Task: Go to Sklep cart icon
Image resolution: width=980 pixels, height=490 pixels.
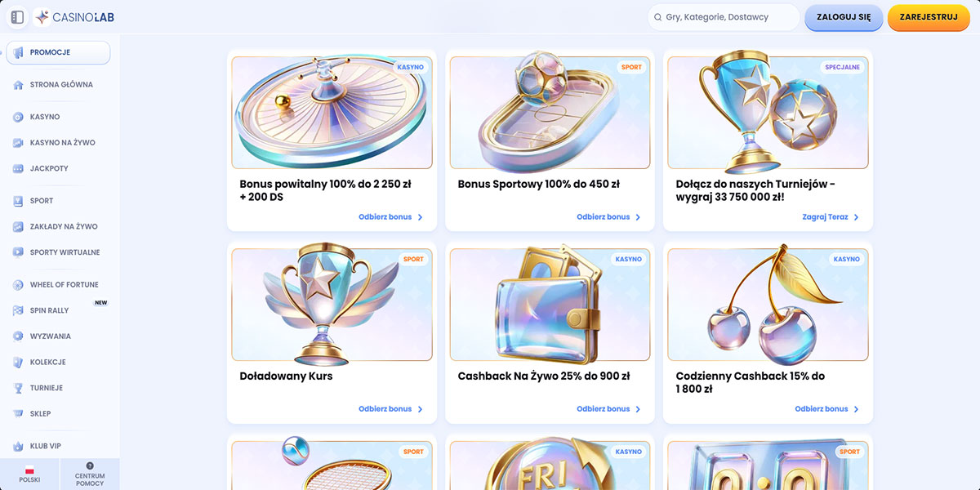Action: pos(18,414)
